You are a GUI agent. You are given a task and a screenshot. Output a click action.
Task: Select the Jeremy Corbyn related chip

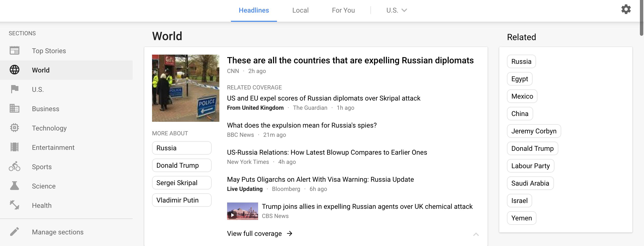534,131
